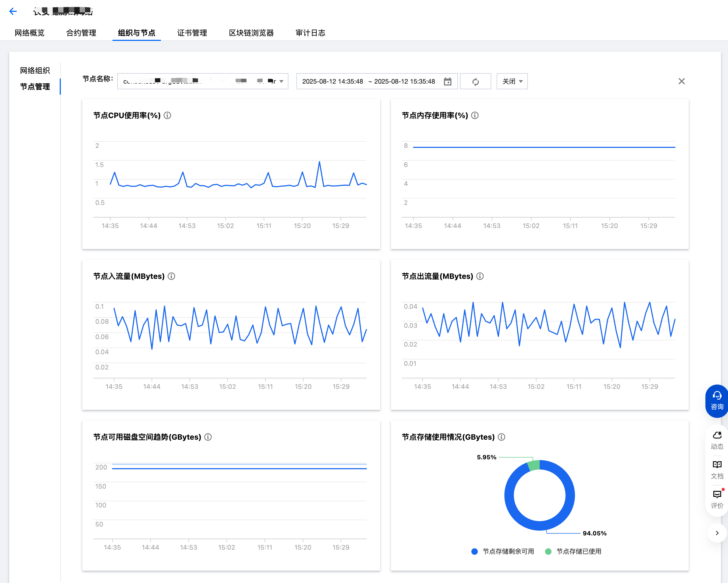Click the refresh icon button
Image resolution: width=728 pixels, height=583 pixels.
[475, 82]
